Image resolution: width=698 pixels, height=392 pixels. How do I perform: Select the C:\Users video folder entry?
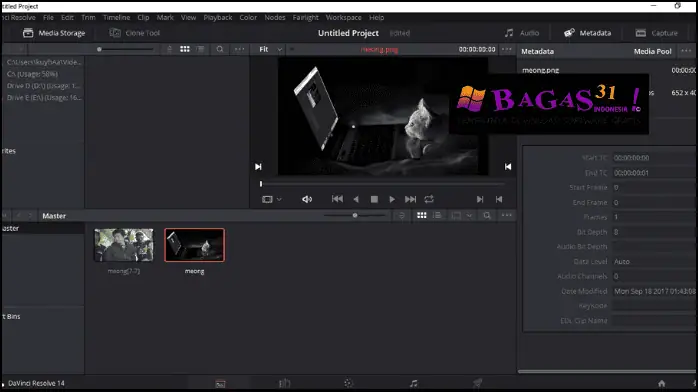coord(44,62)
